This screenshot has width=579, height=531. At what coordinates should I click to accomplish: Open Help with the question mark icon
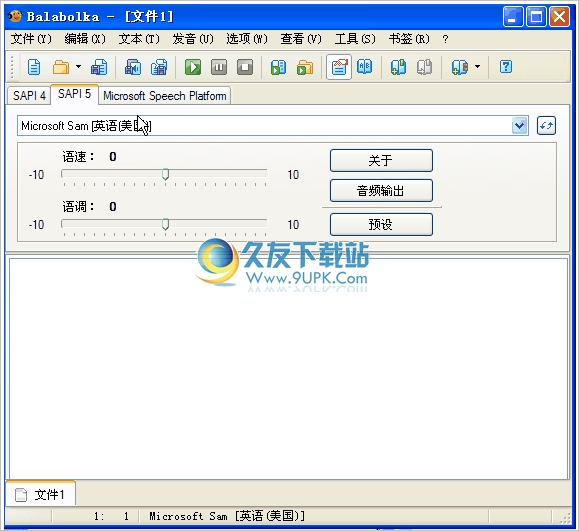click(x=506, y=67)
